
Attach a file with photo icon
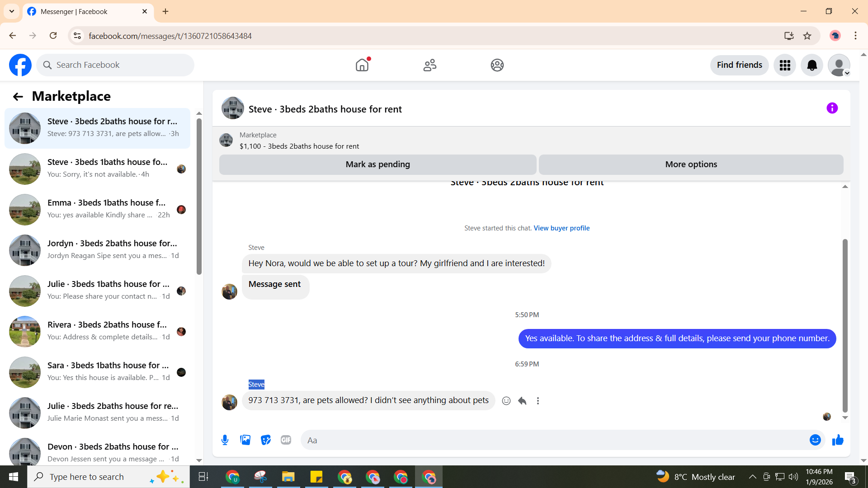(245, 440)
